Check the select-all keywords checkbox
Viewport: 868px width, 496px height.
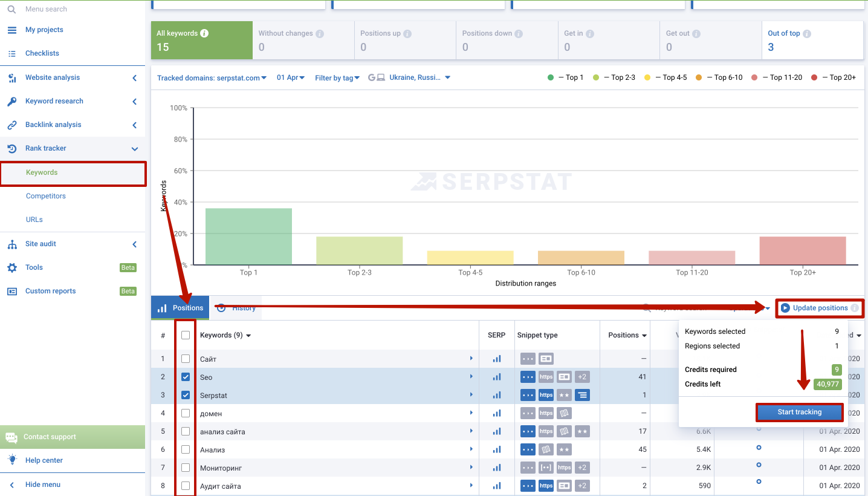click(186, 335)
